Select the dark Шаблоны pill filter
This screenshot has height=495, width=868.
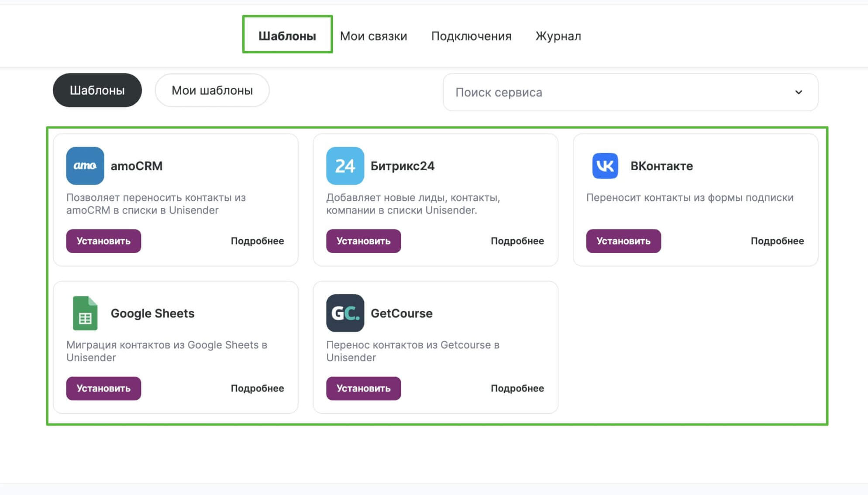click(x=97, y=90)
